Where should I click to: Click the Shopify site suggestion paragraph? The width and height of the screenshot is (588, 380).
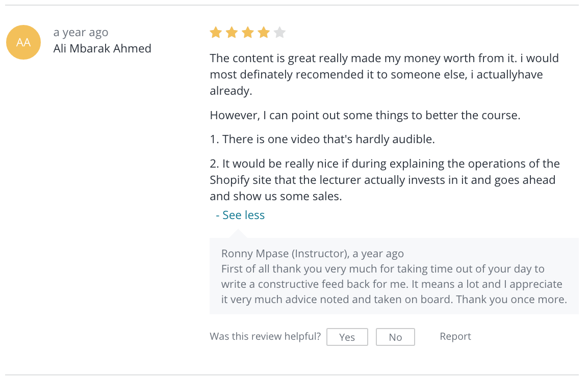tap(385, 180)
